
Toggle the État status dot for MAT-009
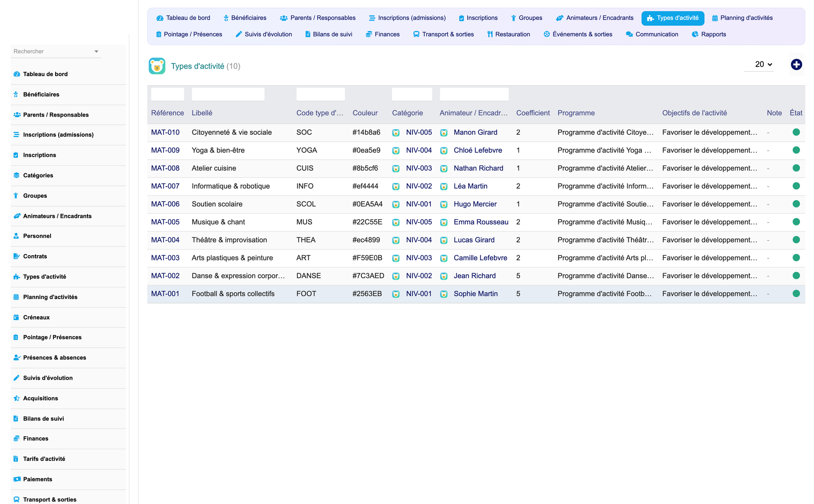coord(796,150)
